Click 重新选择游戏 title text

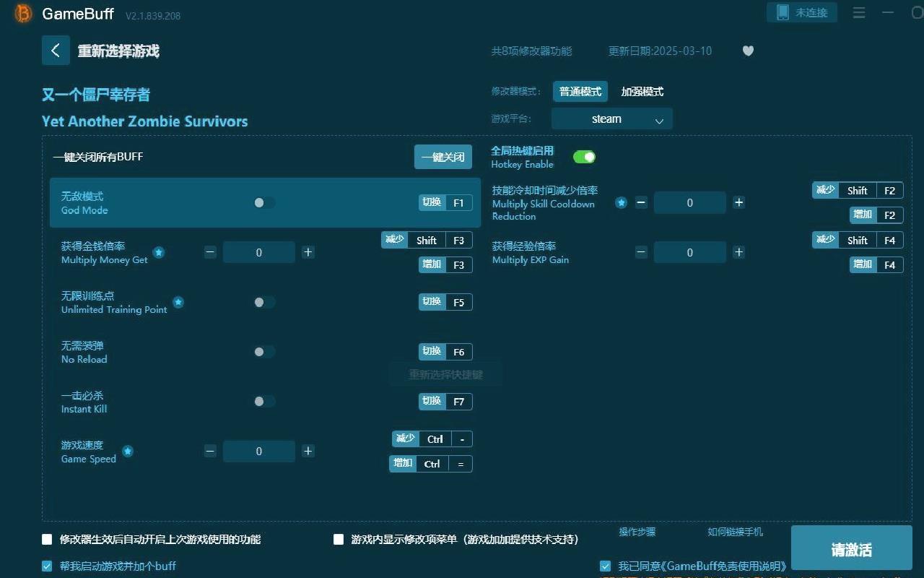click(118, 51)
